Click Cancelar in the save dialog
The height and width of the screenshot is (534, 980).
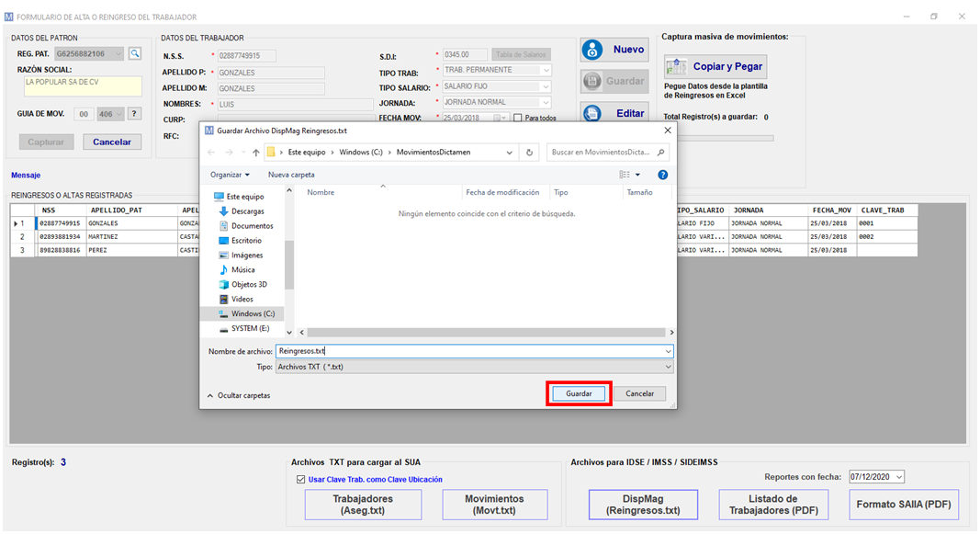pos(639,393)
